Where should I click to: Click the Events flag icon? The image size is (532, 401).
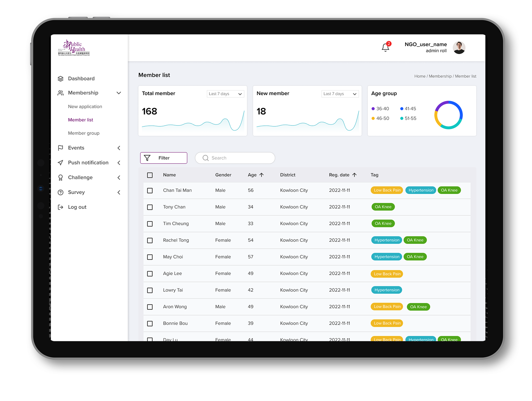pyautogui.click(x=61, y=148)
